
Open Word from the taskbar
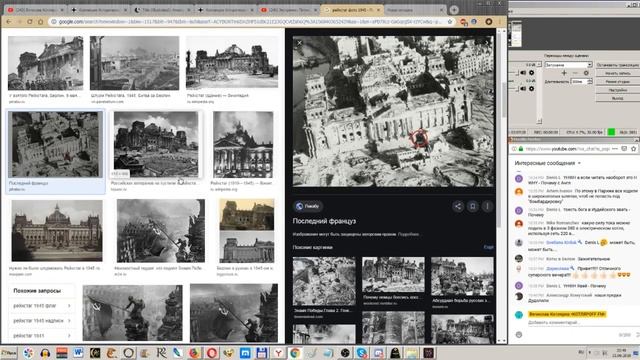(78, 353)
